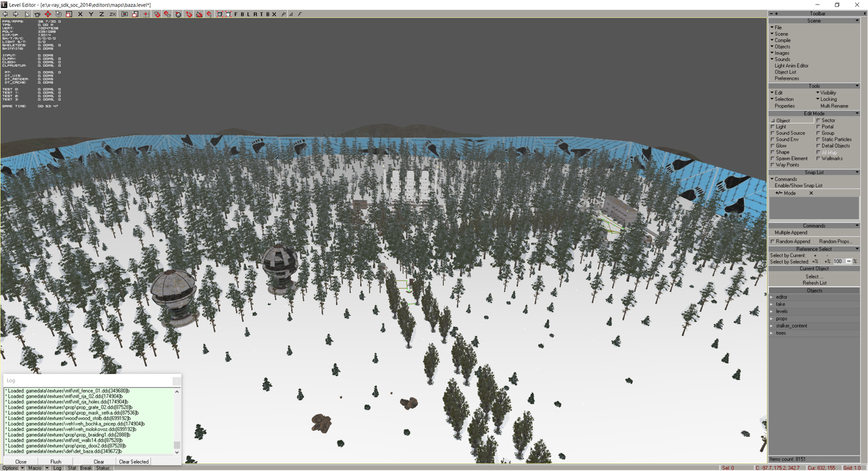Activate the red Move cross tool
868x471 pixels.
[x=47, y=14]
